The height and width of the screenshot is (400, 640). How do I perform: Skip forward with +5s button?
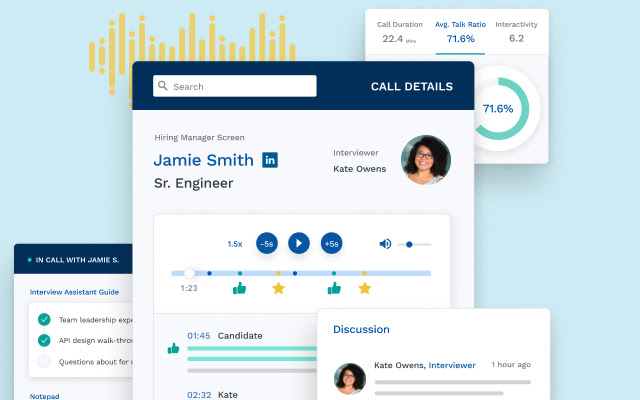(331, 243)
